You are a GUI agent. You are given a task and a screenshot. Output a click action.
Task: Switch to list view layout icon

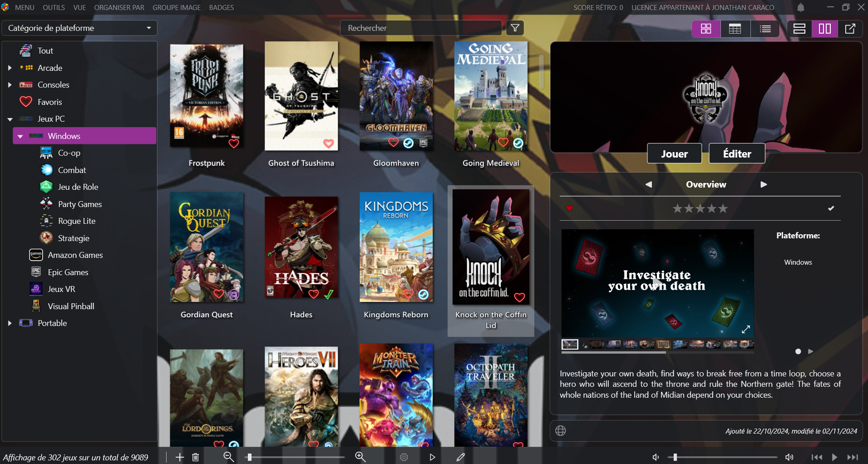[765, 29]
